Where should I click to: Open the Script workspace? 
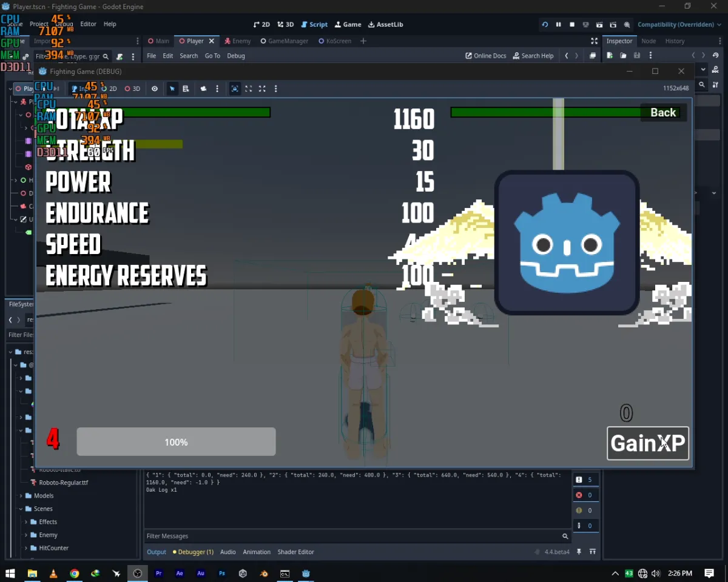point(314,24)
